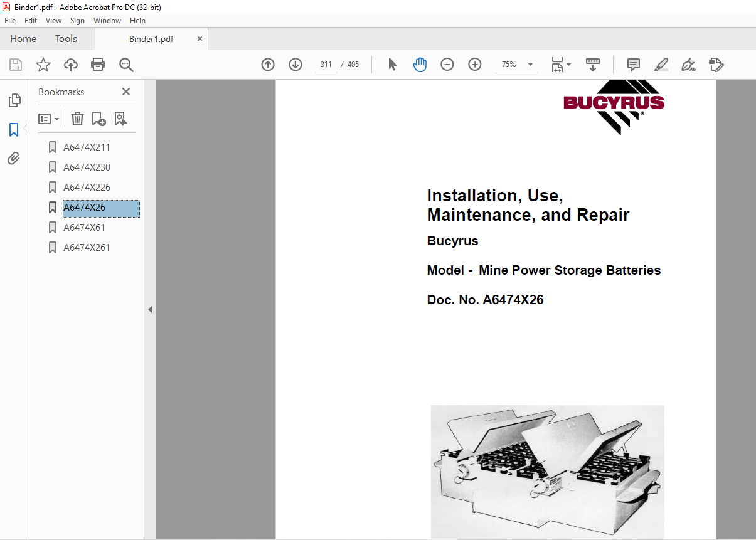Add a comment with the sticky note icon
756x540 pixels.
pos(634,65)
